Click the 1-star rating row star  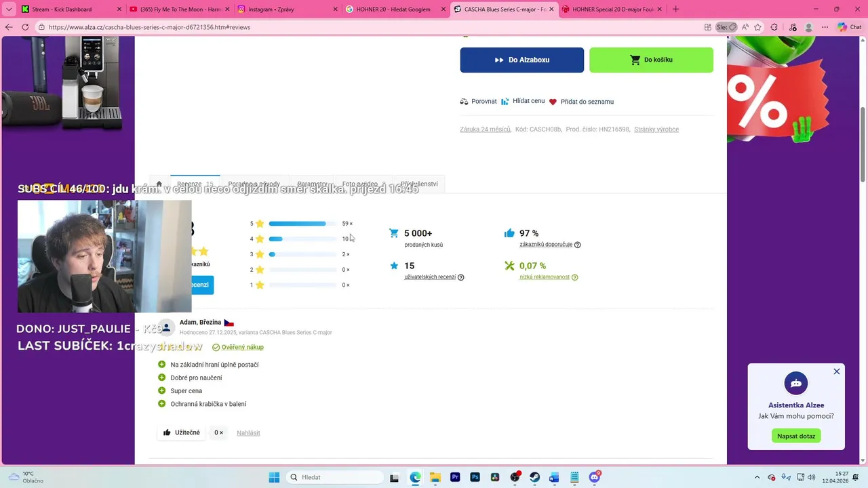[x=260, y=285]
